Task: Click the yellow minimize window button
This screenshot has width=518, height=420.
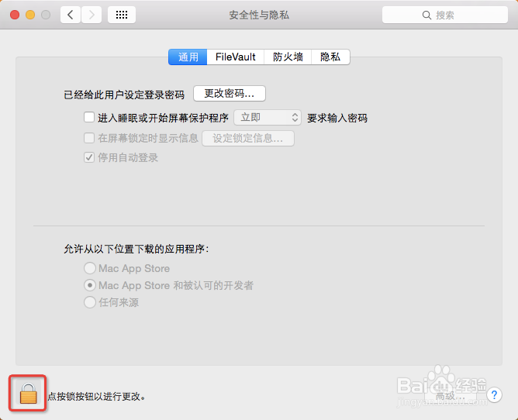Action: click(30, 15)
